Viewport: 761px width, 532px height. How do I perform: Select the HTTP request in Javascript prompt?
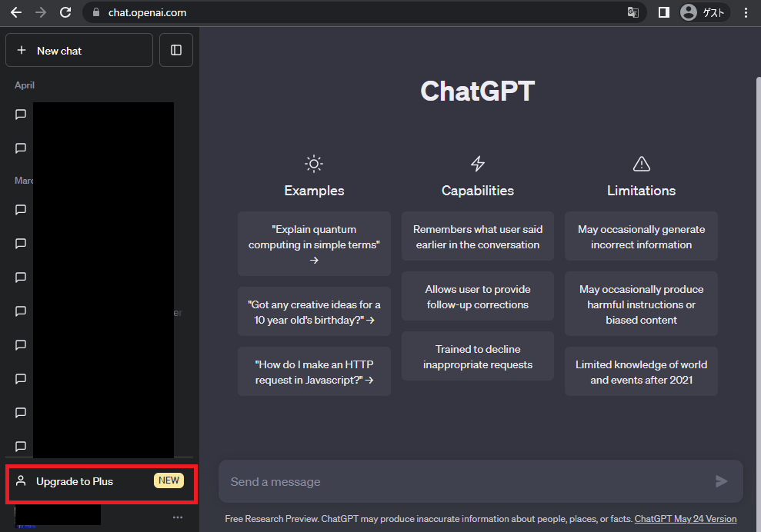tap(313, 371)
